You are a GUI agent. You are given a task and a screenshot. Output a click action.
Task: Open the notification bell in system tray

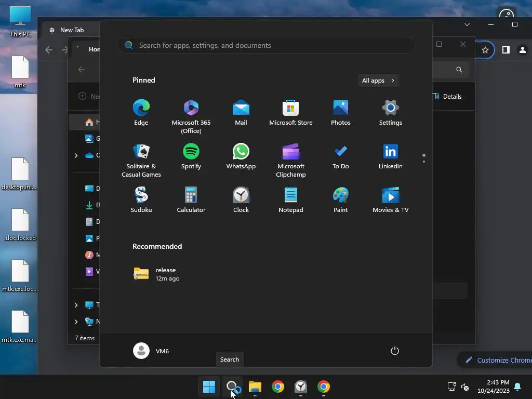(x=518, y=387)
